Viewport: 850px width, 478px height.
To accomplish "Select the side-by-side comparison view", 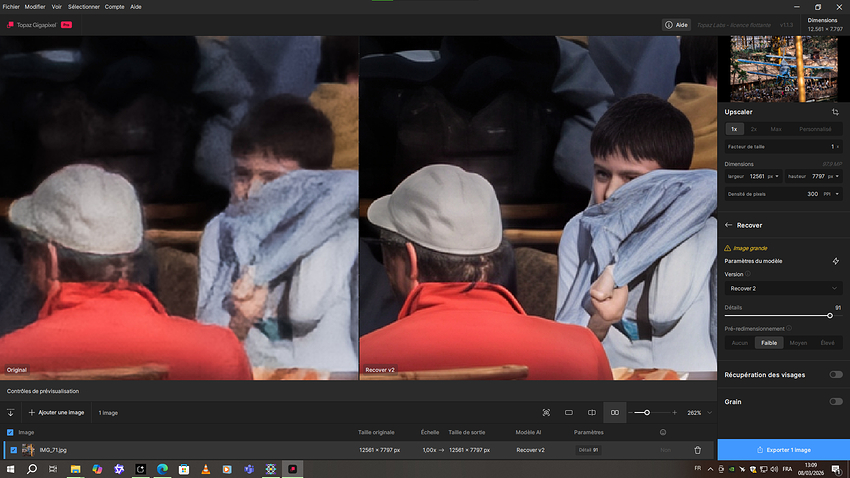I will [615, 412].
